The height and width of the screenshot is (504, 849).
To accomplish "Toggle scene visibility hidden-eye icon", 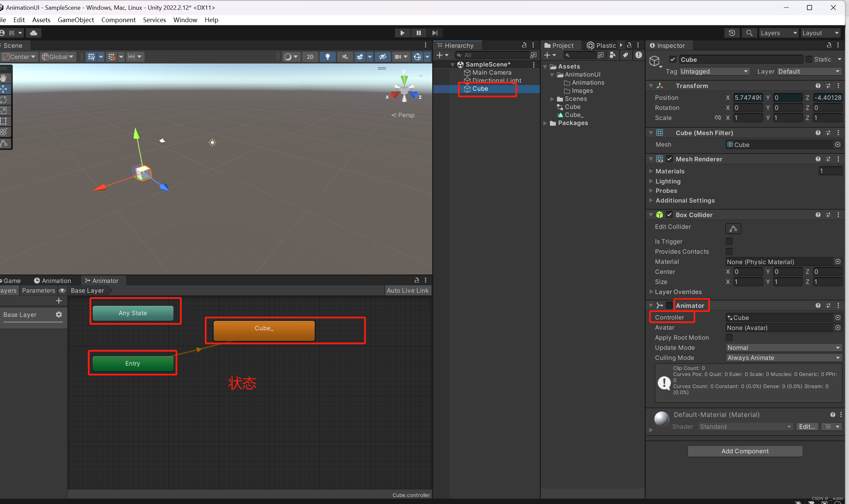I will tap(382, 57).
